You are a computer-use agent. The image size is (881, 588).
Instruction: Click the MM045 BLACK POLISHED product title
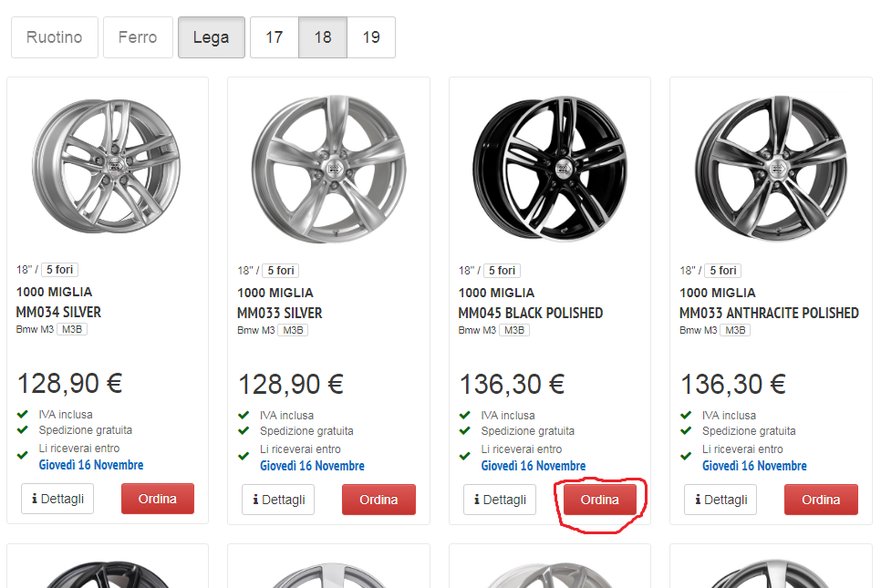(x=530, y=313)
